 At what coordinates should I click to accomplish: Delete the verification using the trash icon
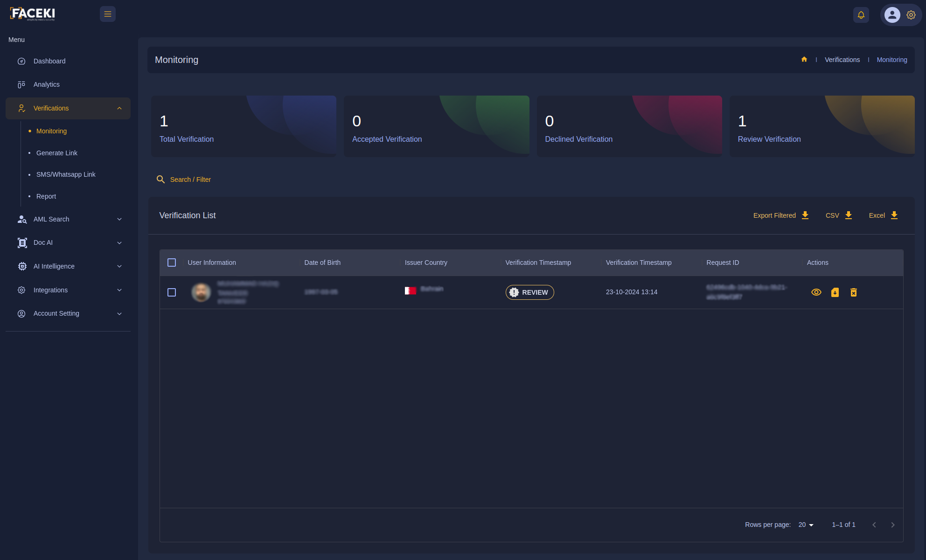853,292
